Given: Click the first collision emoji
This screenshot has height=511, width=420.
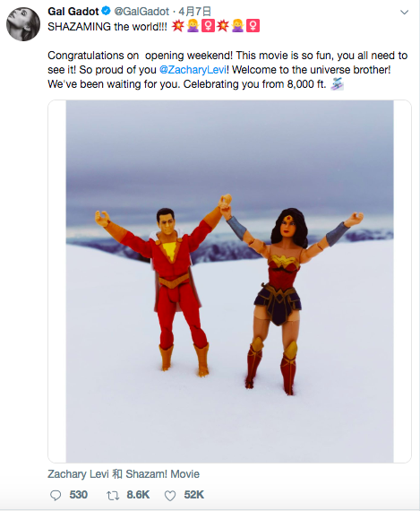Looking at the screenshot, I should click(177, 26).
